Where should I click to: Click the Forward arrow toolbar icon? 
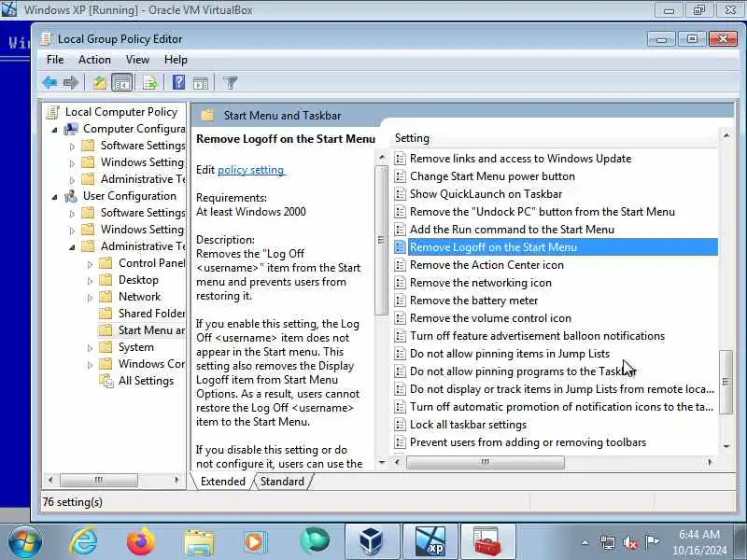point(71,83)
